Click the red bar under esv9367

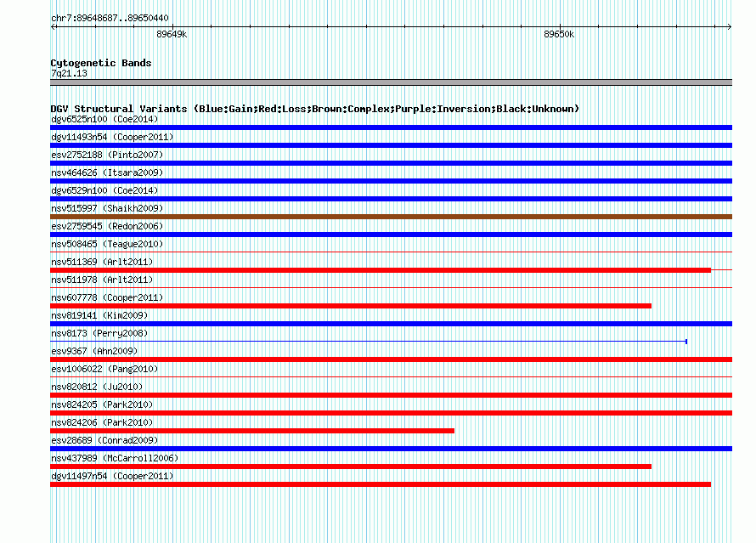391,359
